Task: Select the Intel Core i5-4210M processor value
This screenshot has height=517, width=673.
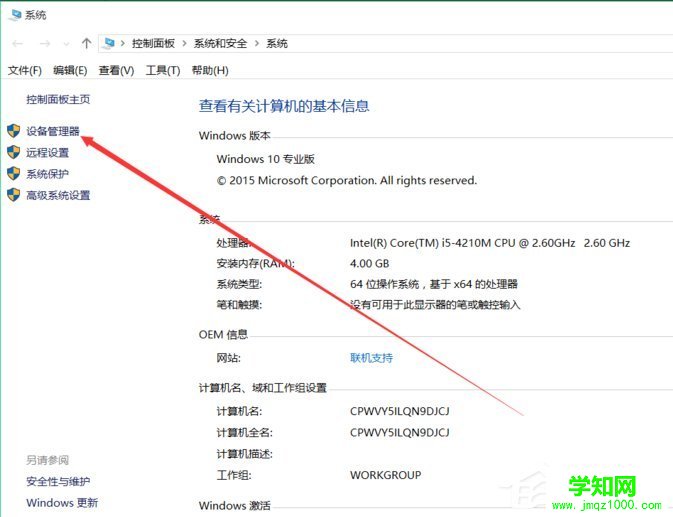Action: (490, 243)
